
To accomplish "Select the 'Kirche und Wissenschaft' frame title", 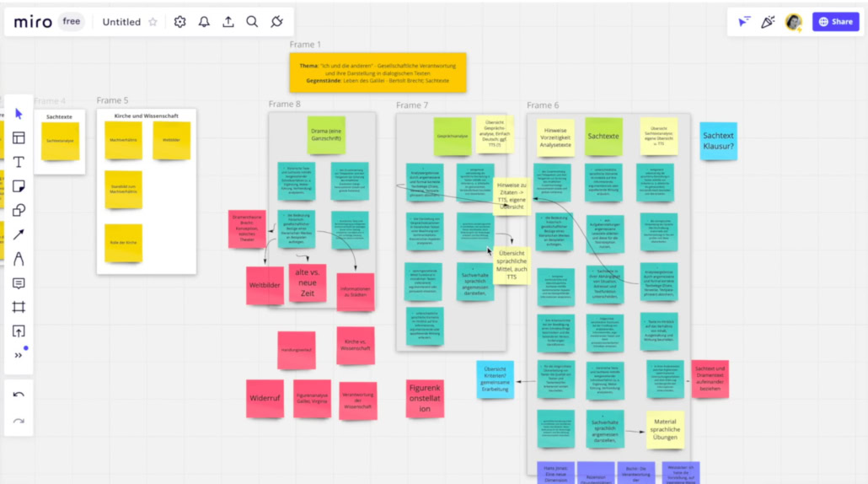I will tap(146, 116).
